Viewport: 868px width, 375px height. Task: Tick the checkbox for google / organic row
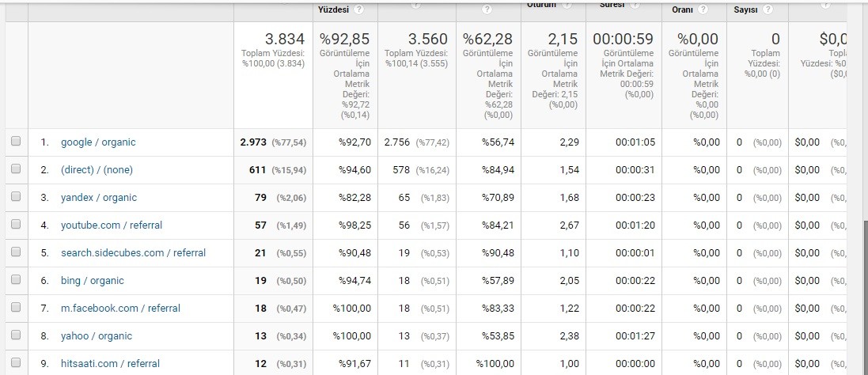(16, 142)
